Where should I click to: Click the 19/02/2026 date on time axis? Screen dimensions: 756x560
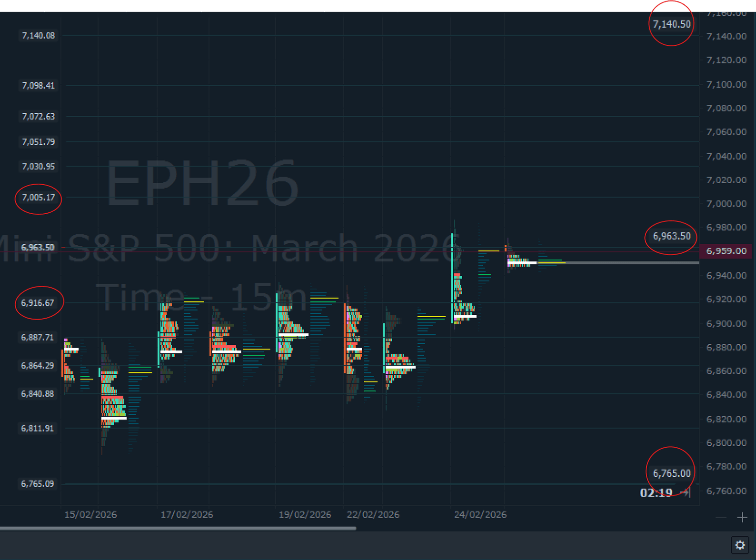(305, 515)
